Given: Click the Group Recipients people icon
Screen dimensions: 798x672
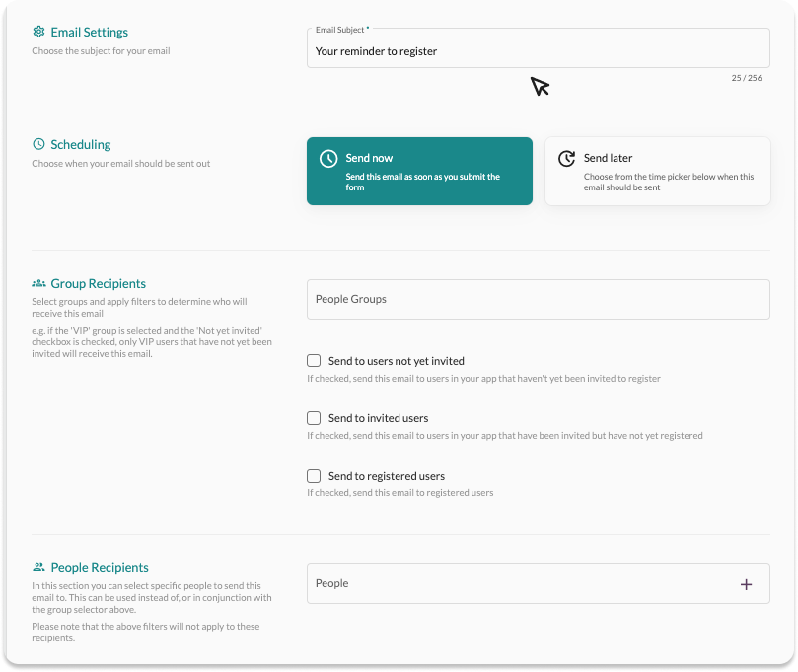Looking at the screenshot, I should pyautogui.click(x=38, y=284).
